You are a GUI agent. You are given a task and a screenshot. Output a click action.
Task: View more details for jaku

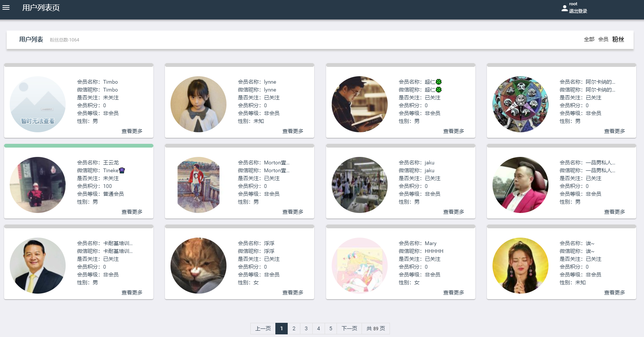coord(453,212)
